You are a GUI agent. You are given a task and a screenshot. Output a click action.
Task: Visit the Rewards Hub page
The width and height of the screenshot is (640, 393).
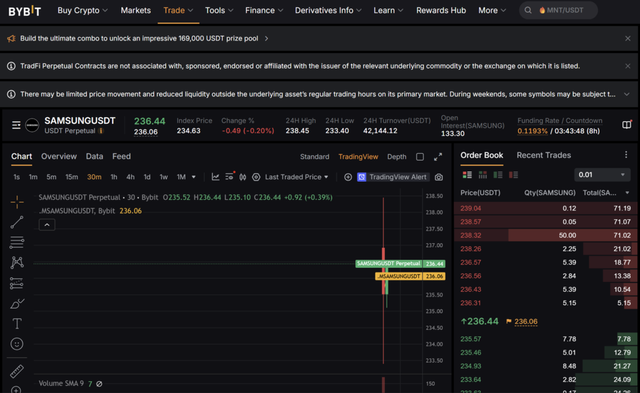click(x=441, y=11)
